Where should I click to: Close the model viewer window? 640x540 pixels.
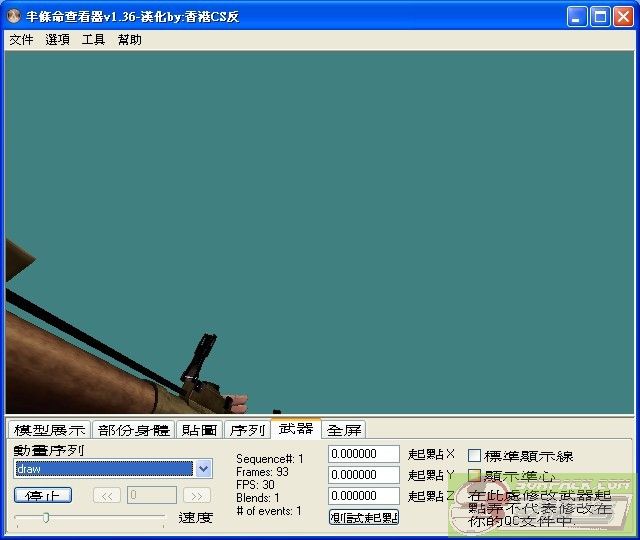point(623,17)
